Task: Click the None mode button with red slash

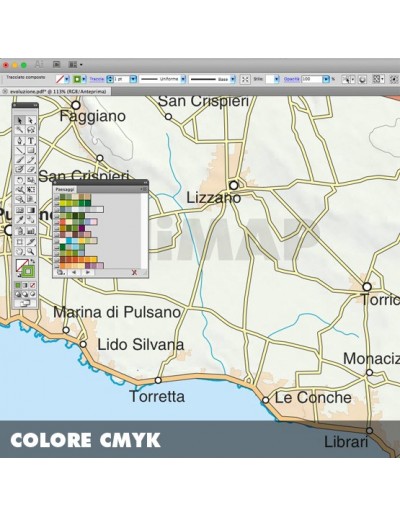Action: [33, 285]
